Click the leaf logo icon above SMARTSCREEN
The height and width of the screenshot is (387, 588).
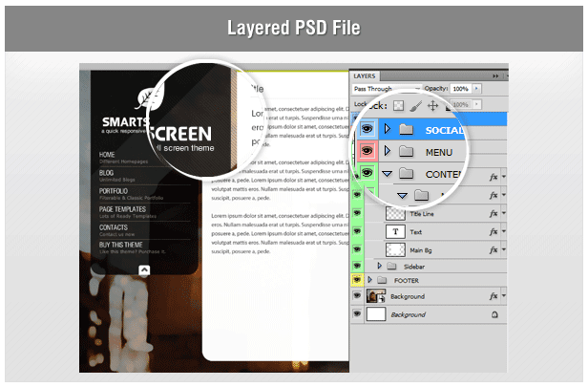150,97
